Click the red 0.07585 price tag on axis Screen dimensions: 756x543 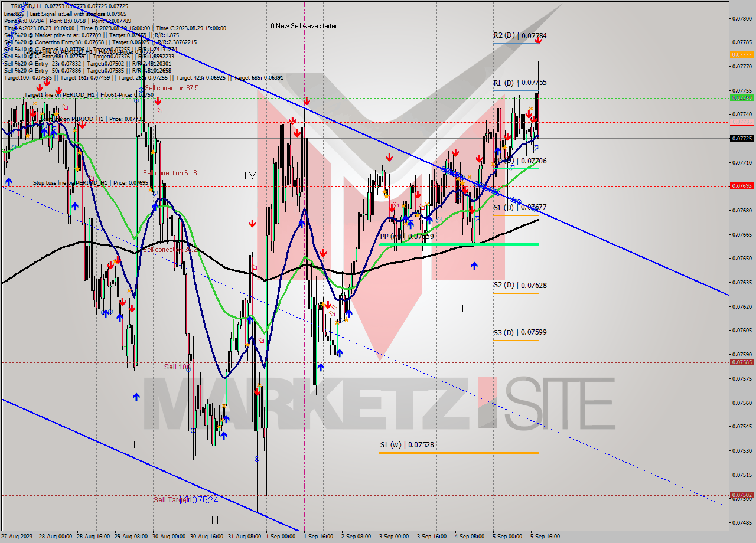741,362
